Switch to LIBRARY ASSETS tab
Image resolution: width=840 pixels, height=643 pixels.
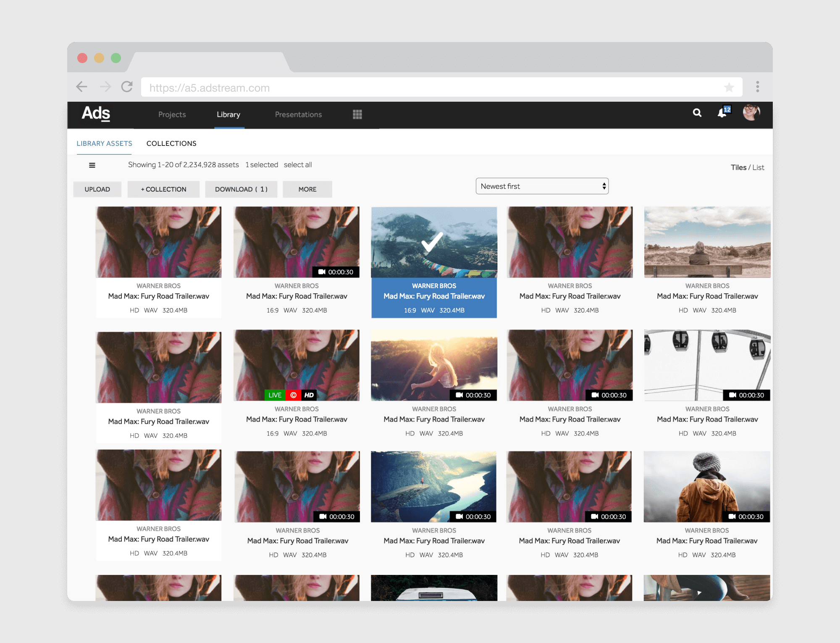coord(104,143)
